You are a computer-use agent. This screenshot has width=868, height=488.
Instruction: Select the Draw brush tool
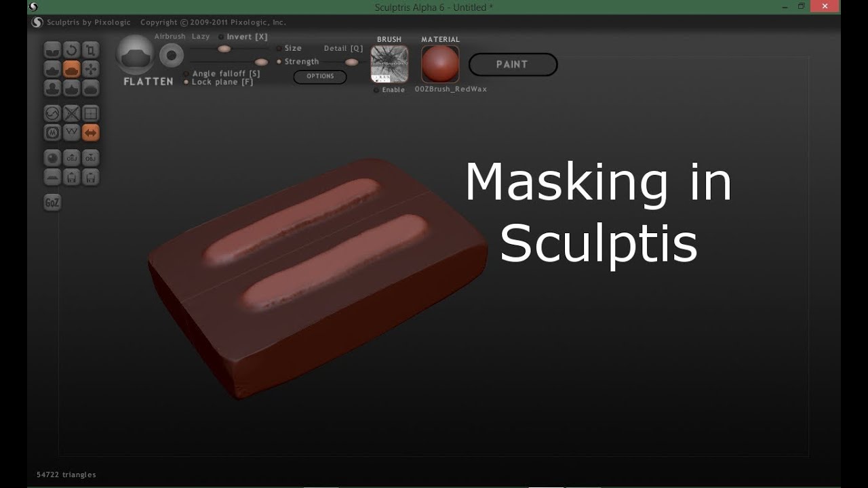[52, 68]
